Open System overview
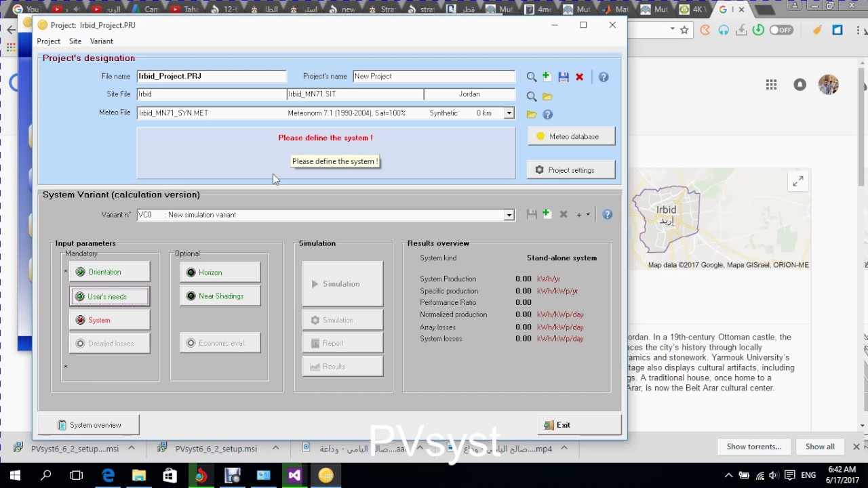The height and width of the screenshot is (488, 868). [x=89, y=425]
